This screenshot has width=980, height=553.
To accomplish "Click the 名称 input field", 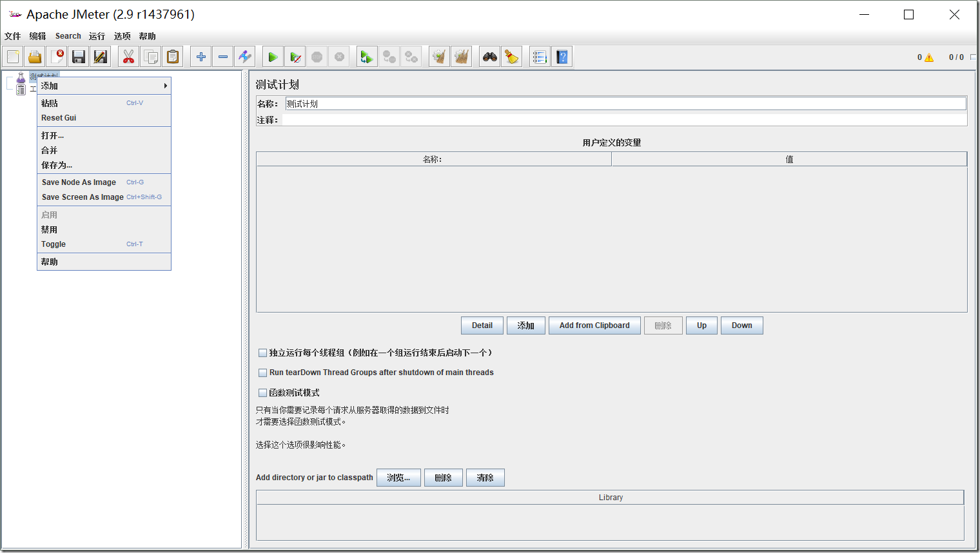I will [625, 103].
